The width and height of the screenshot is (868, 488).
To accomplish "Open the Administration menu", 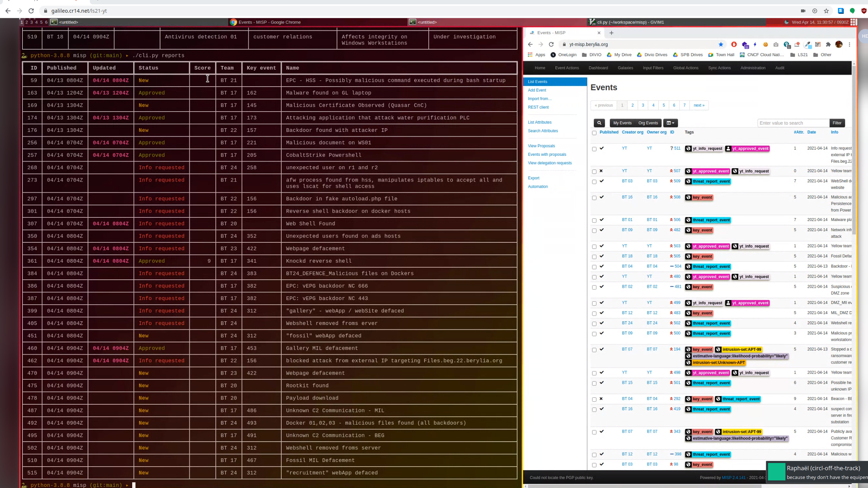I will click(x=752, y=68).
